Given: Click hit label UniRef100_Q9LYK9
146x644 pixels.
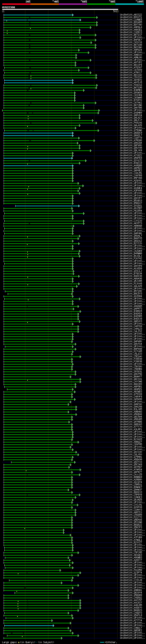Looking at the screenshot, I should pos(131,151).
